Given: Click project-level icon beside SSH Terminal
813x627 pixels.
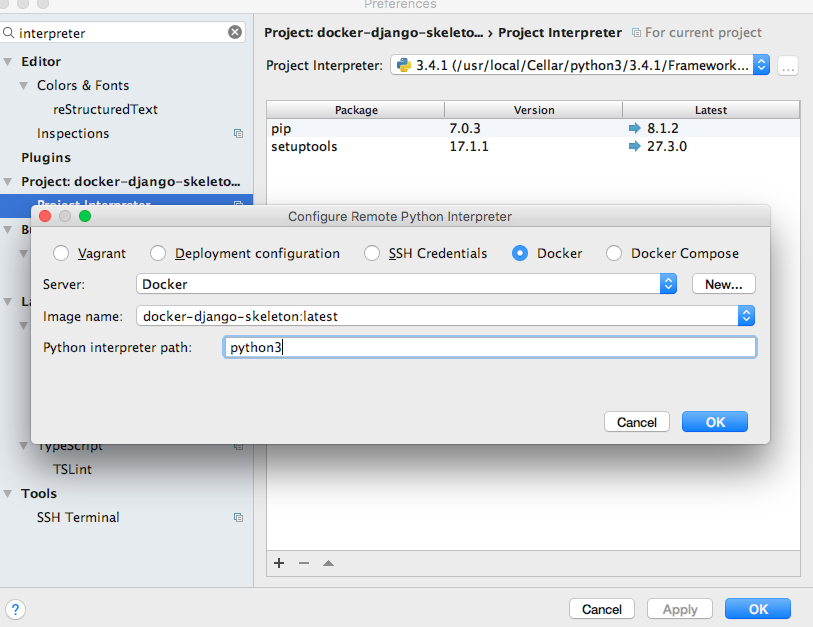Looking at the screenshot, I should [238, 517].
